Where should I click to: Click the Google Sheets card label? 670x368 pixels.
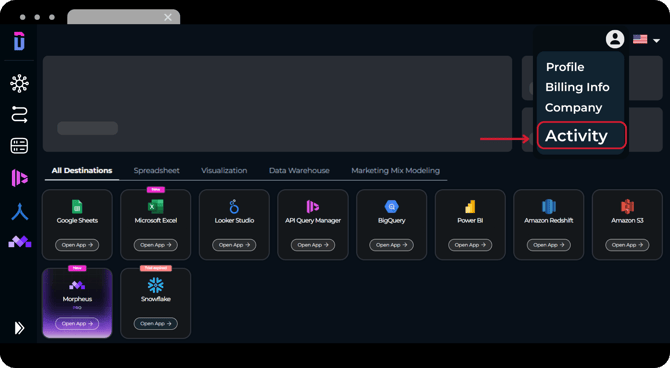(x=77, y=221)
